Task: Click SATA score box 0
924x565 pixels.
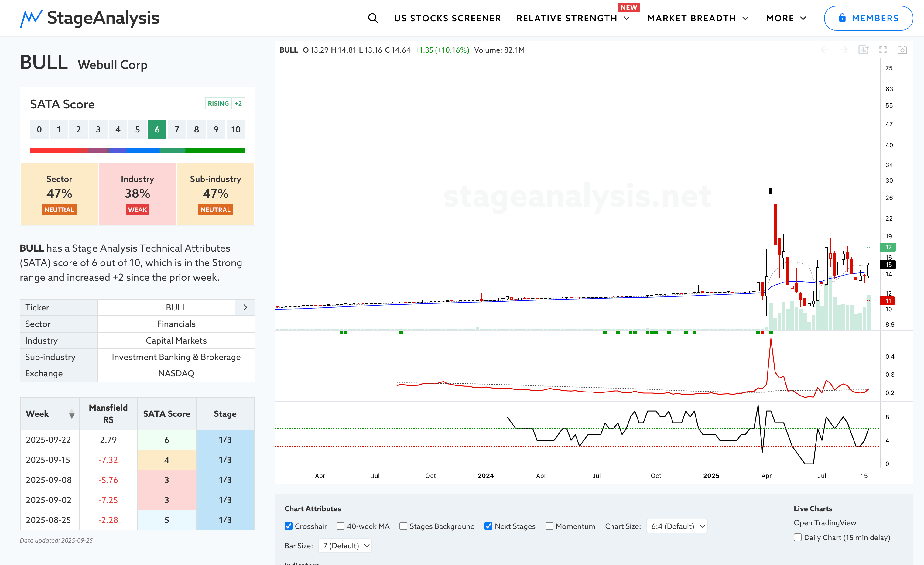Action: coord(39,129)
